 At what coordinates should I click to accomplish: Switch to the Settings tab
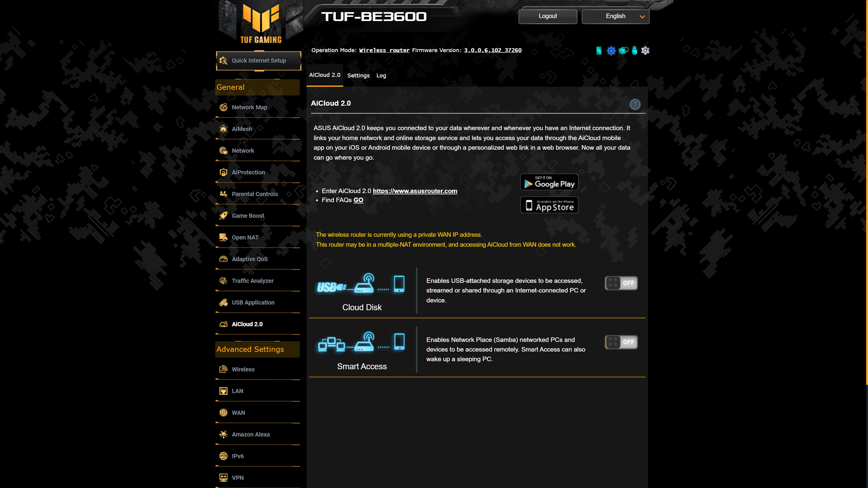coord(358,75)
